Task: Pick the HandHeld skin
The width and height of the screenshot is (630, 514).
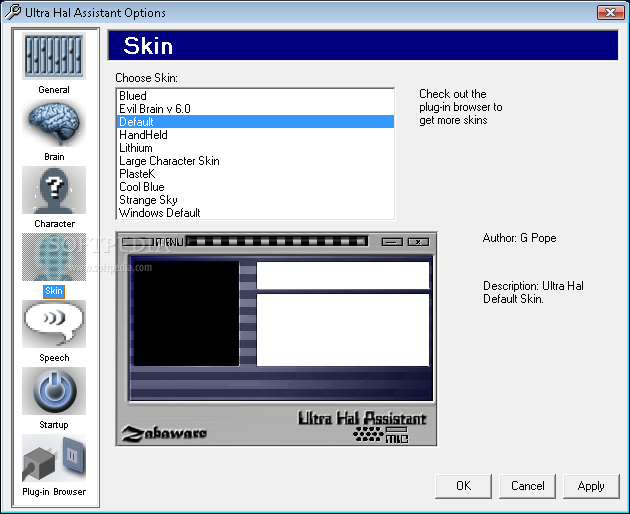Action: point(255,135)
